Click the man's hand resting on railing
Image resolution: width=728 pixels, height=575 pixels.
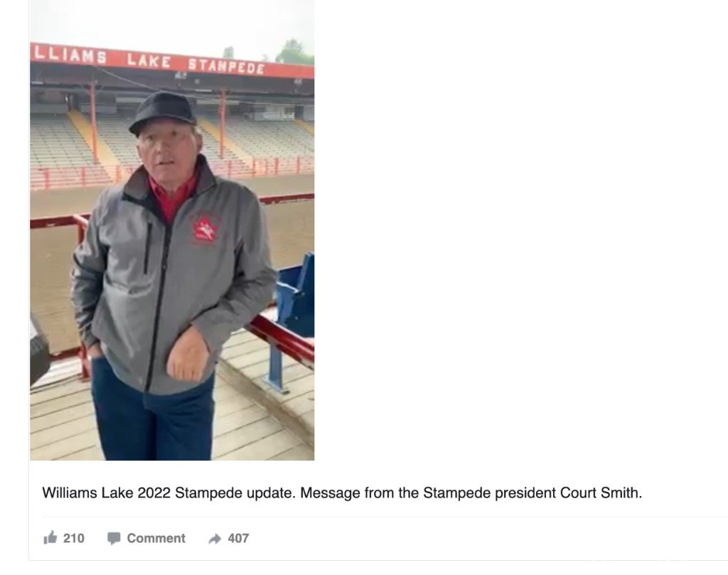pyautogui.click(x=188, y=356)
